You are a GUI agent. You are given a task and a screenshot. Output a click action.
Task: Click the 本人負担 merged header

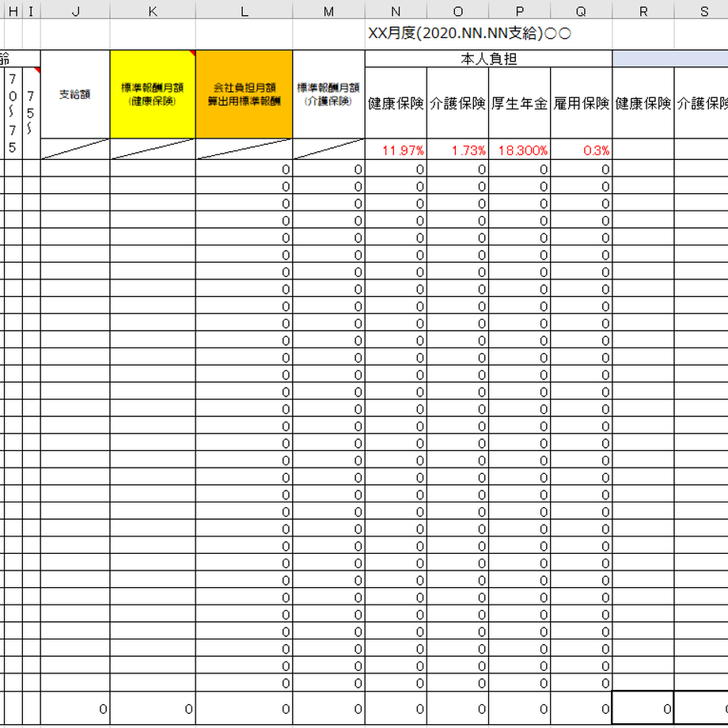[x=488, y=59]
